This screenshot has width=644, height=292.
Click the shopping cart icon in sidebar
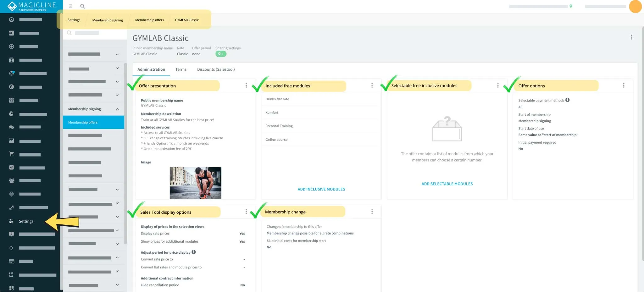point(11,154)
